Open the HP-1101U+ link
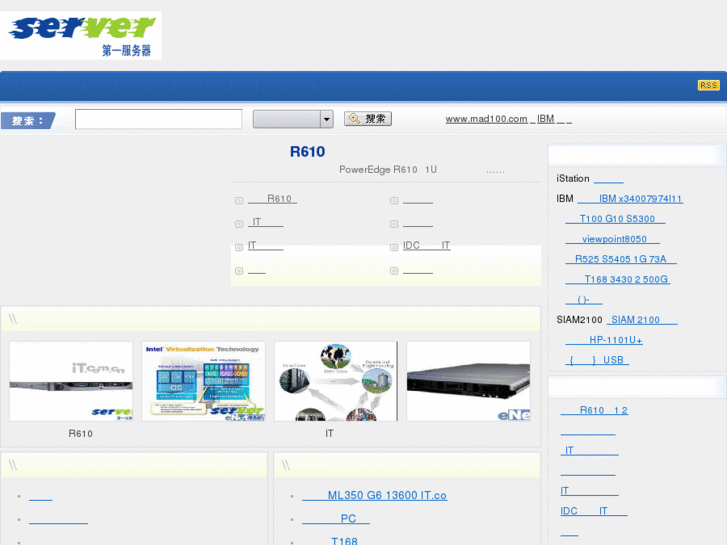The width and height of the screenshot is (727, 545). click(x=604, y=340)
